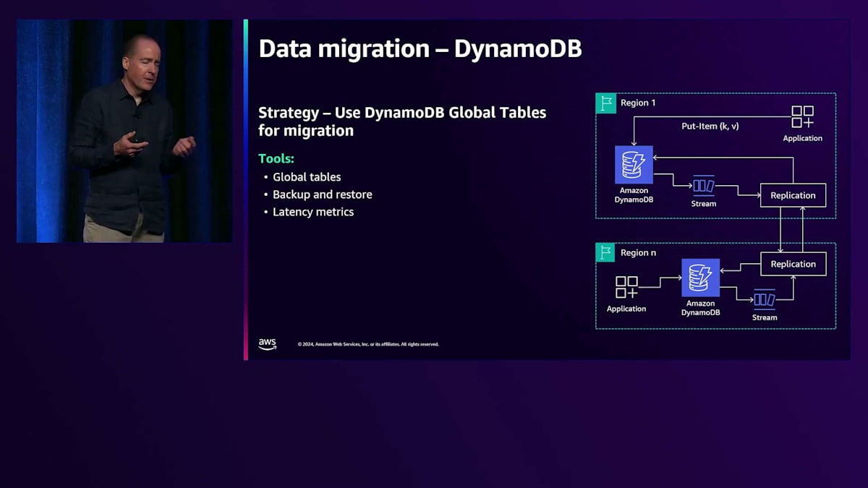The width and height of the screenshot is (868, 488).
Task: Click the Replication box in Region 1
Action: (793, 195)
